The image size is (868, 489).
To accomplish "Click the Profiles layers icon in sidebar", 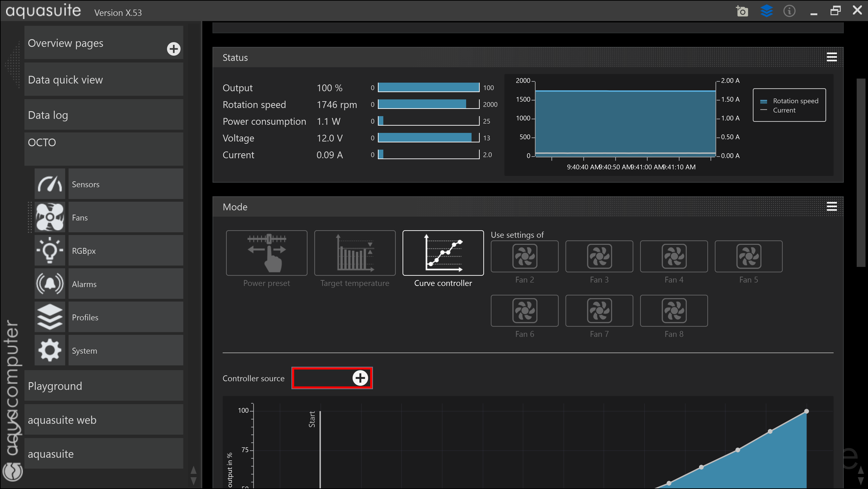I will (50, 317).
